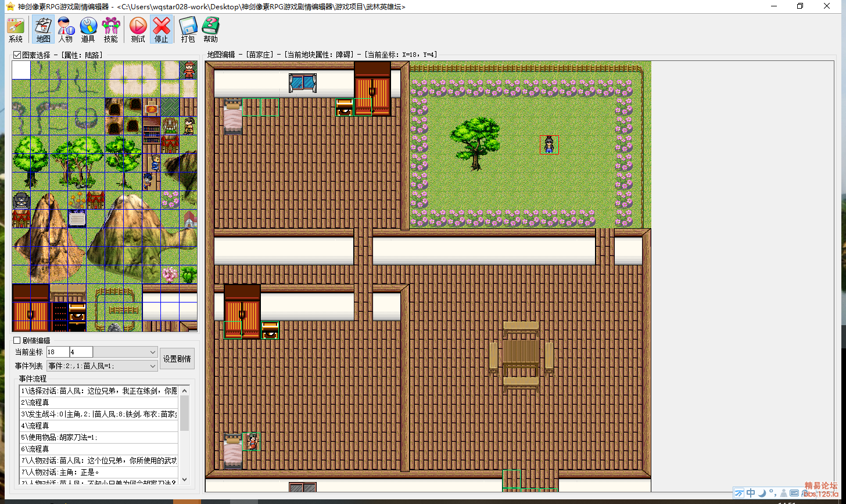Start the game with the 测试 icon

(x=138, y=30)
